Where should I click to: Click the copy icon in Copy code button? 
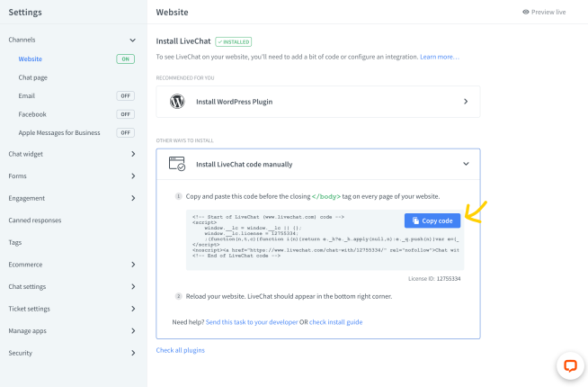click(x=415, y=220)
